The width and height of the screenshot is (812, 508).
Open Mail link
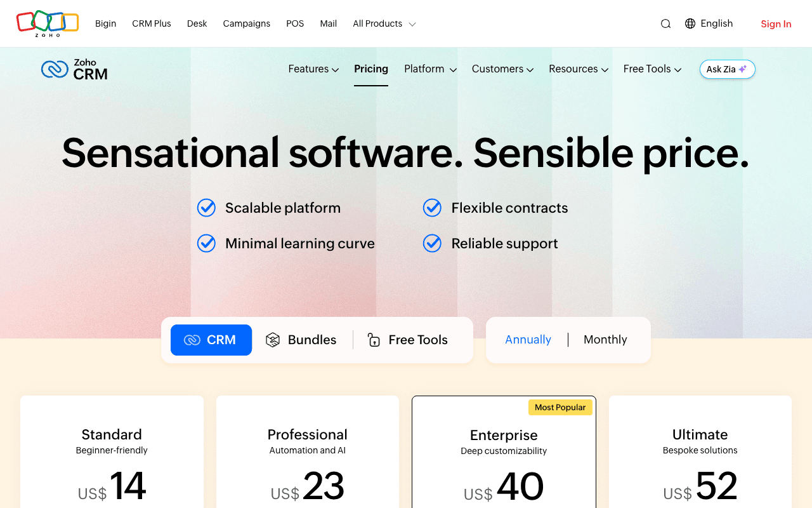[x=328, y=23]
